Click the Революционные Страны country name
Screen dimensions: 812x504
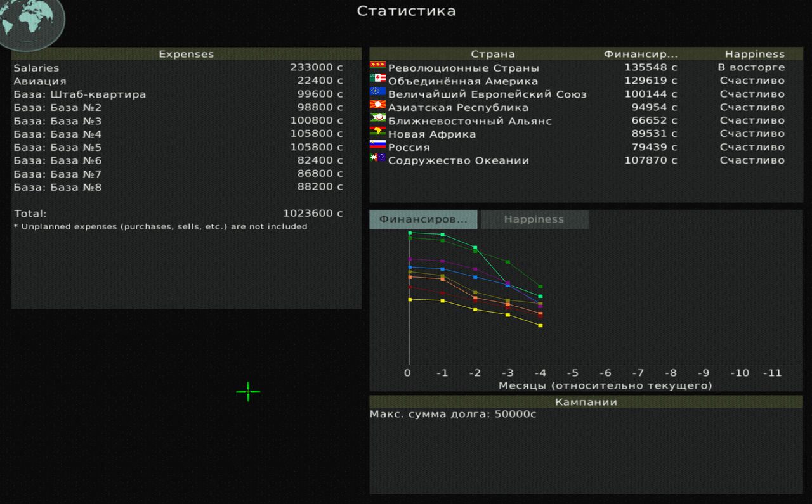point(464,68)
